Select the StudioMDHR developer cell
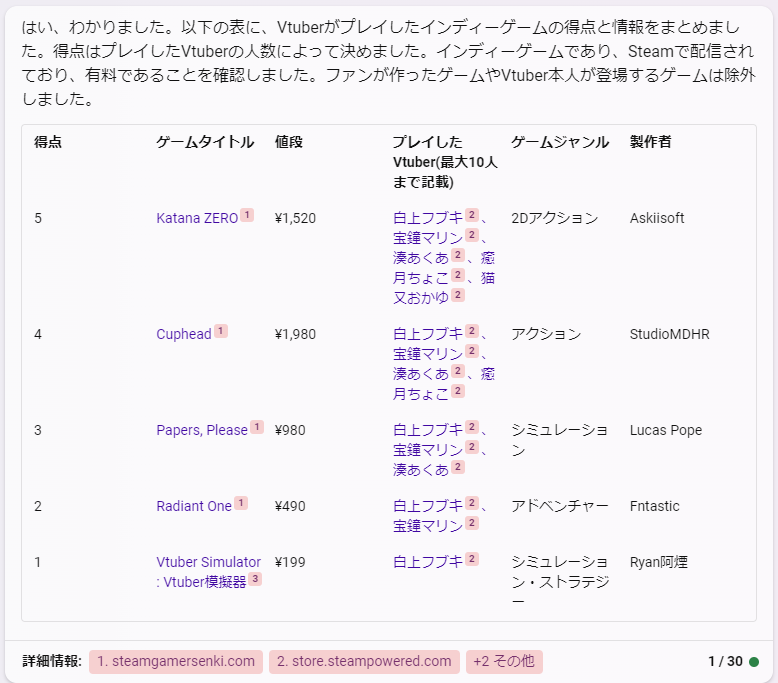The height and width of the screenshot is (683, 778). 669,334
